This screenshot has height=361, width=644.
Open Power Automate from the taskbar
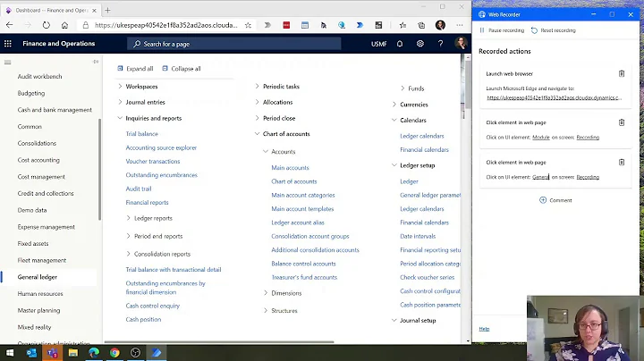point(156,353)
